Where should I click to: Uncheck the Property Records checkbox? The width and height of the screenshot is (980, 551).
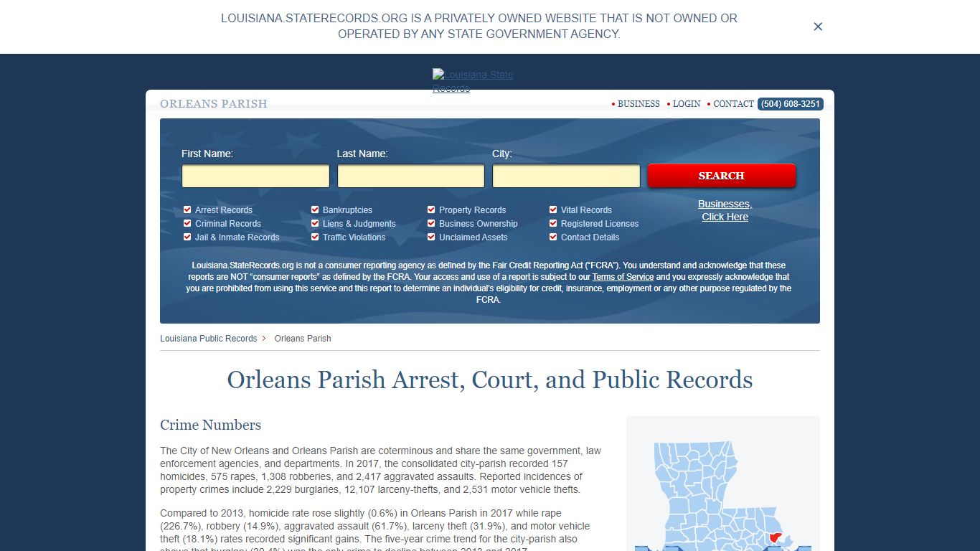[x=431, y=209]
